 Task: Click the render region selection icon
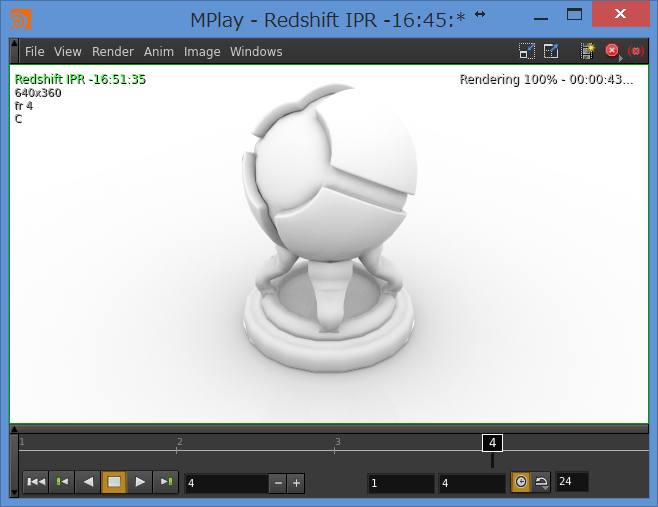coord(551,51)
